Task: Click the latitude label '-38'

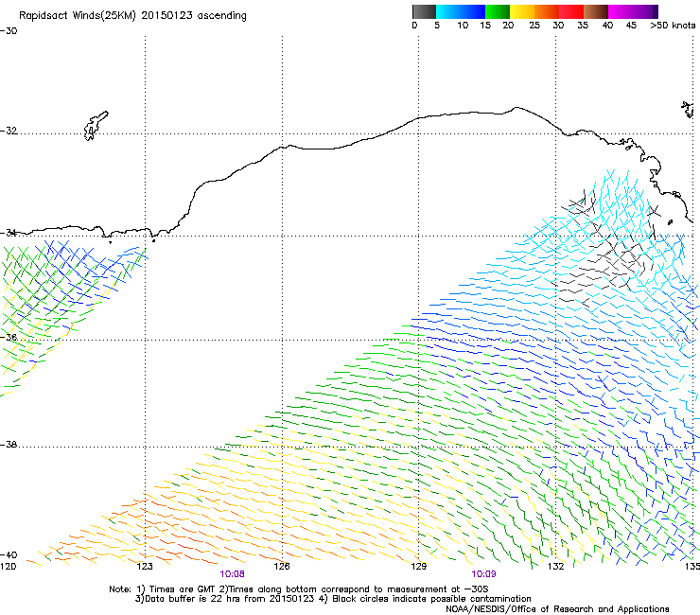Action: (x=9, y=445)
